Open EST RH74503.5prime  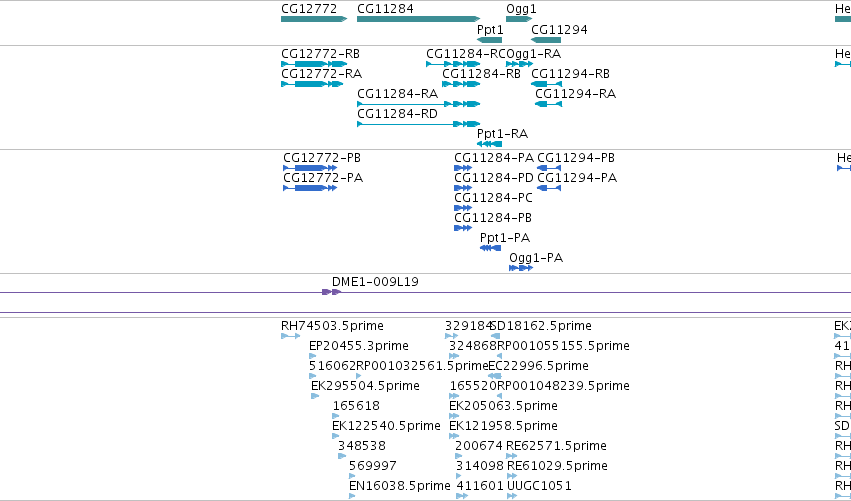(332, 326)
